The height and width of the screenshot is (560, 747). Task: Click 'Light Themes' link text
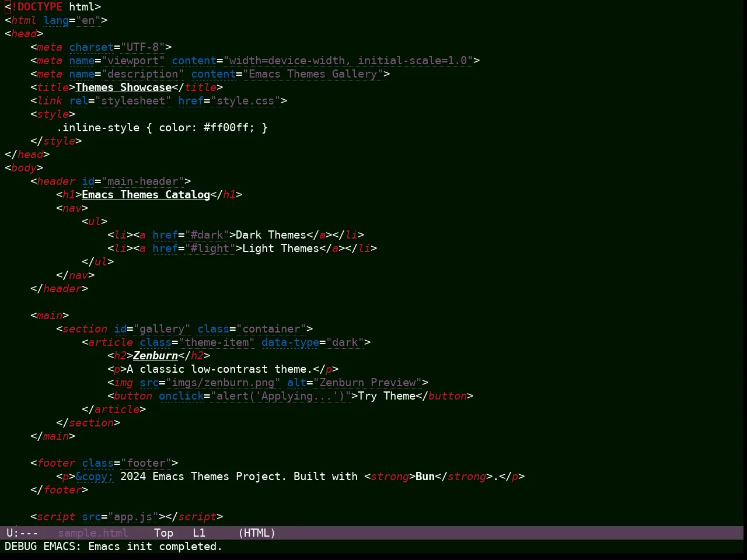tap(281, 249)
